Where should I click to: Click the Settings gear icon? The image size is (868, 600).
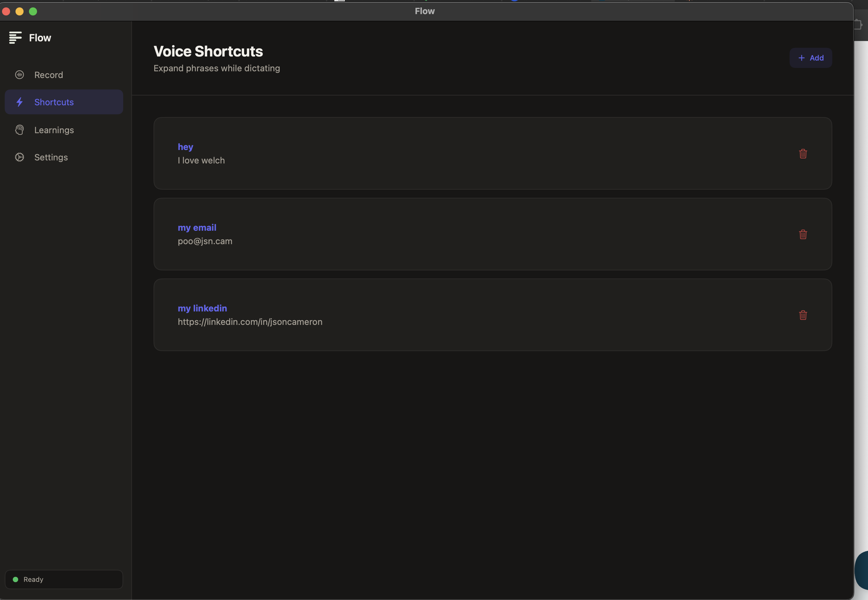pyautogui.click(x=20, y=157)
